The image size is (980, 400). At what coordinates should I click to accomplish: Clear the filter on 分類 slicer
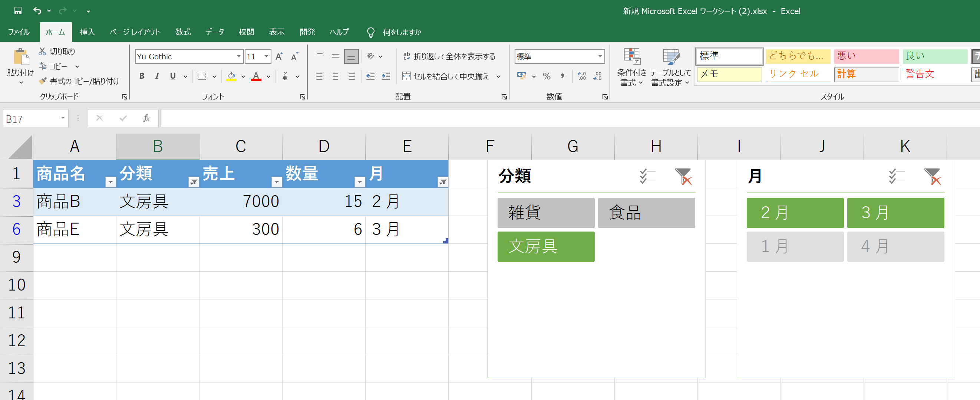pos(683,177)
